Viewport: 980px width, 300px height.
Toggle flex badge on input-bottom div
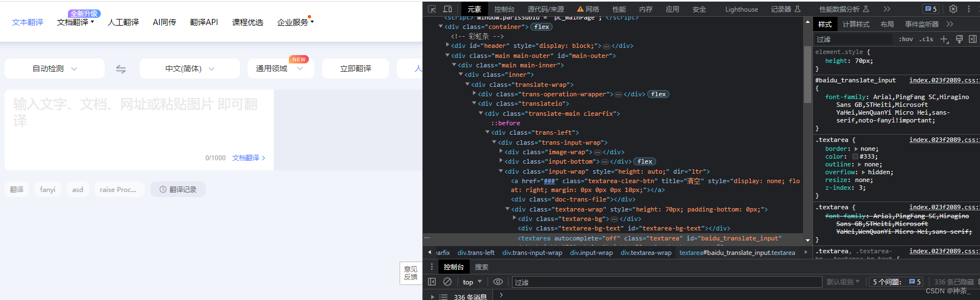645,161
